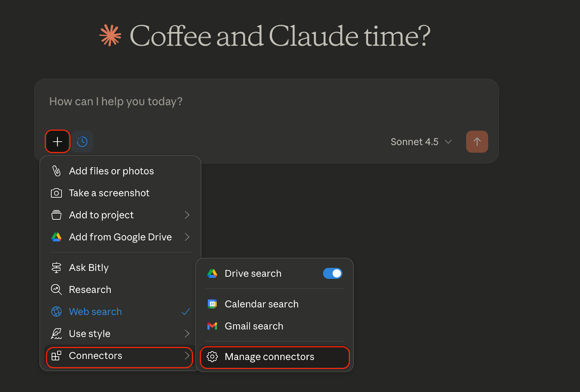
Task: Select Calendar search connector
Action: (274, 304)
